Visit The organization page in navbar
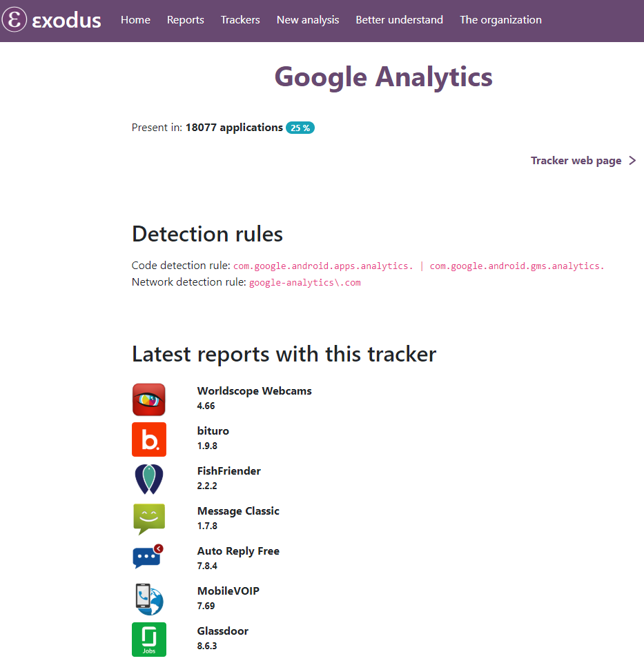The image size is (644, 663). 500,20
